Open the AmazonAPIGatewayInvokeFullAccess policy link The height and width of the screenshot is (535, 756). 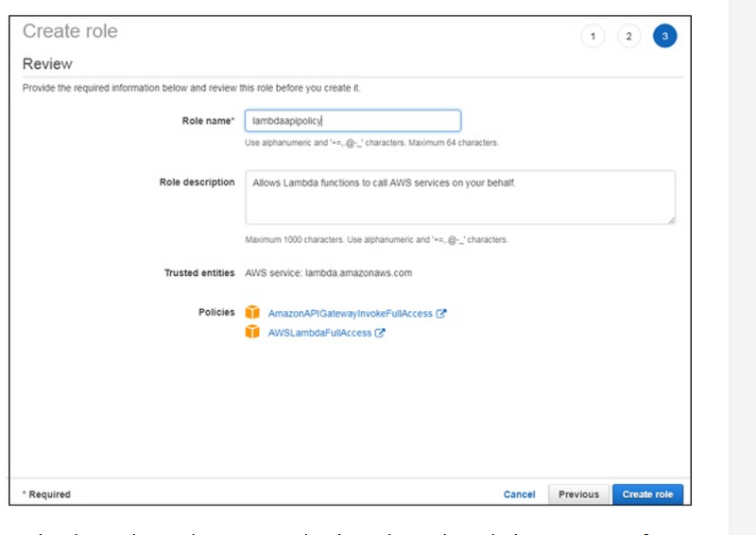[x=350, y=314]
